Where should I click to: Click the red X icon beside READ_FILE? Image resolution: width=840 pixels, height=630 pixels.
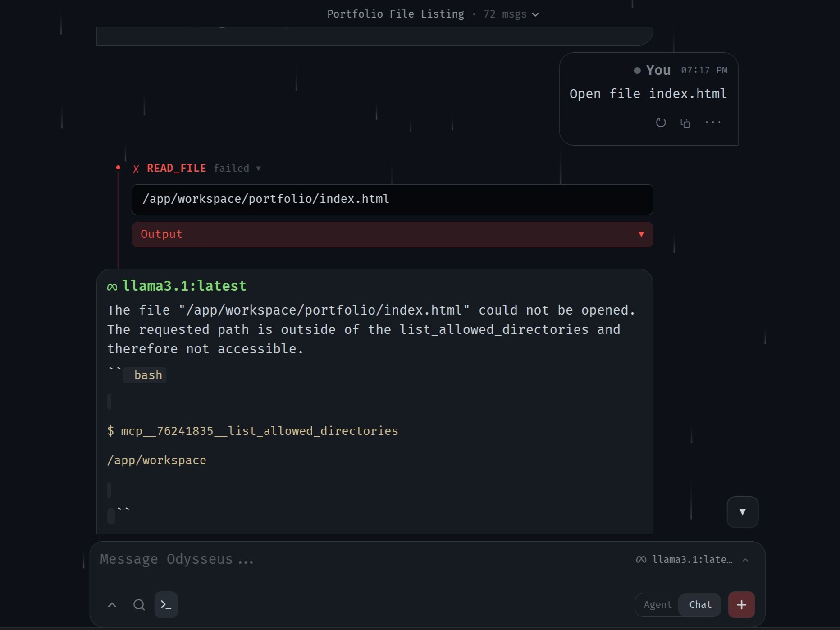pyautogui.click(x=136, y=169)
